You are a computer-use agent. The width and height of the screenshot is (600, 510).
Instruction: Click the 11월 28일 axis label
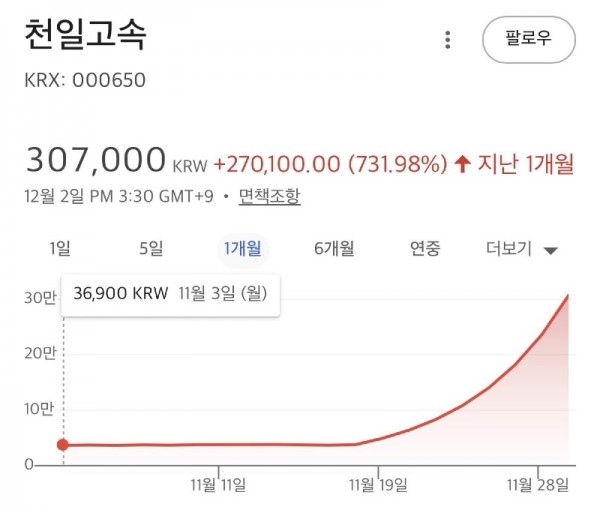point(538,485)
